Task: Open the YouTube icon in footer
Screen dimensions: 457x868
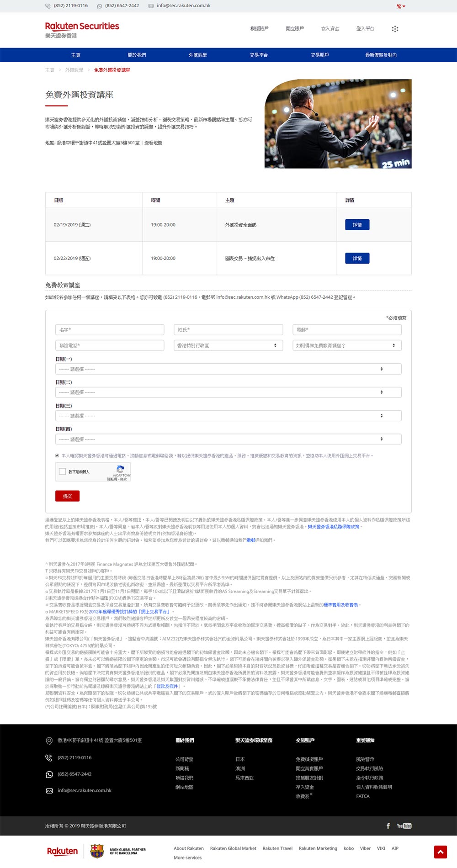Action: coord(404,826)
